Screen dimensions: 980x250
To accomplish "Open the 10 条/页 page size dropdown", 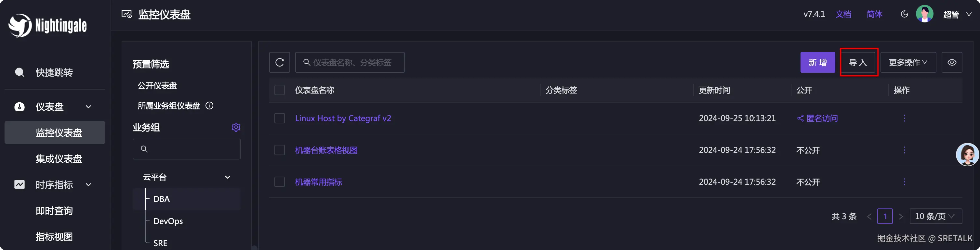I will 936,216.
